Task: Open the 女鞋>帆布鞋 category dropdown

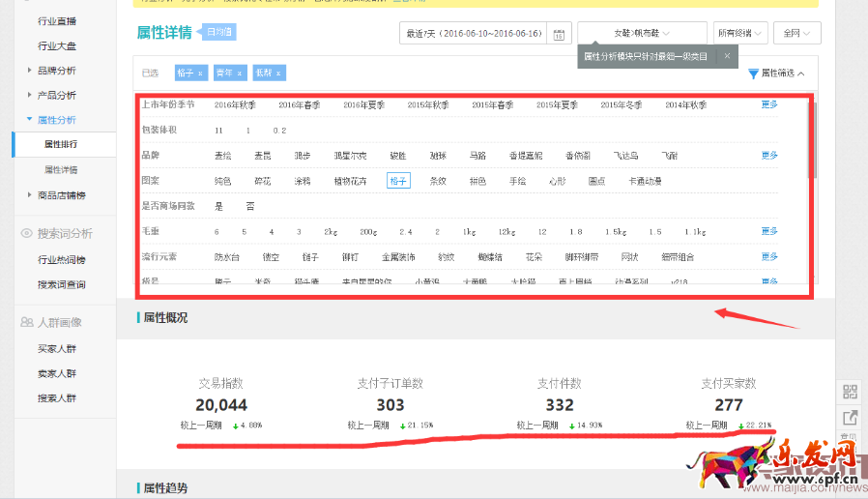Action: point(641,34)
